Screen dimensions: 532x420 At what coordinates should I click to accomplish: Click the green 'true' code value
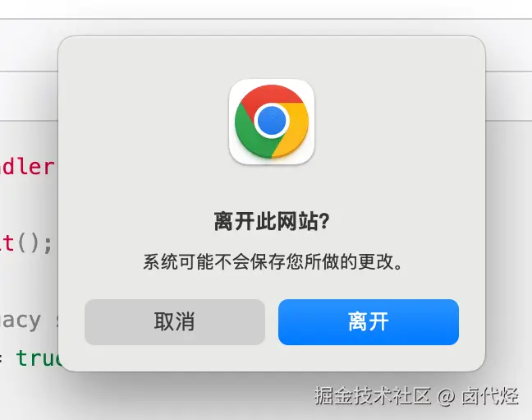tap(39, 358)
